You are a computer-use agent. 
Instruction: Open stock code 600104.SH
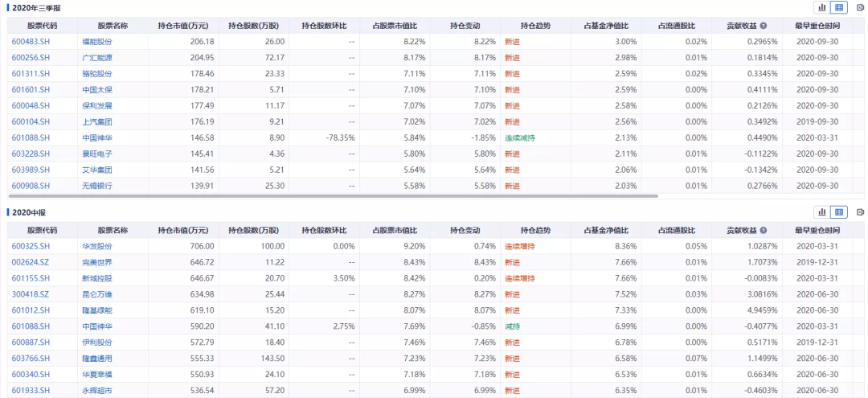pyautogui.click(x=31, y=121)
